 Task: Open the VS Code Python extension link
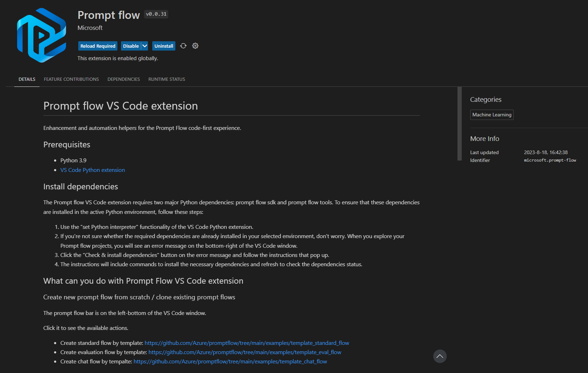click(x=92, y=170)
